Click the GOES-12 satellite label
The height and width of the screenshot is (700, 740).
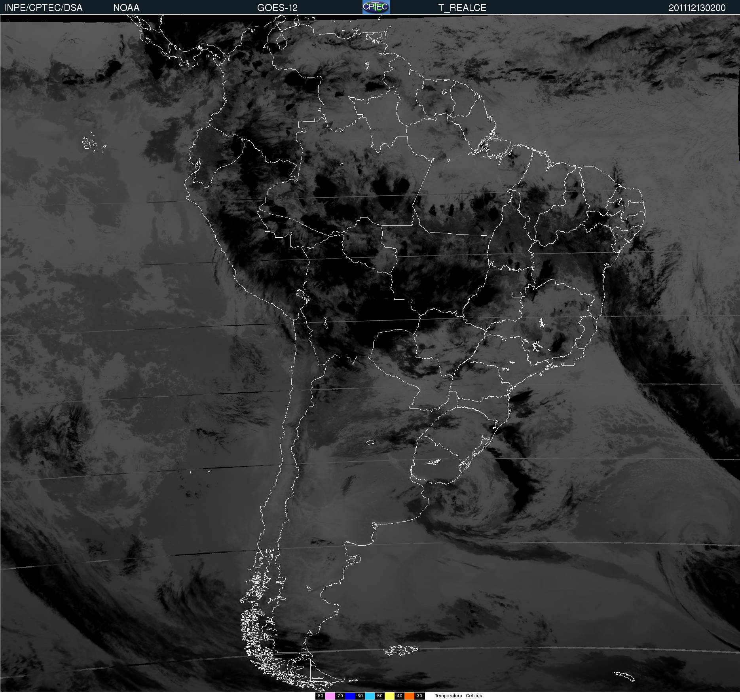[x=277, y=8]
